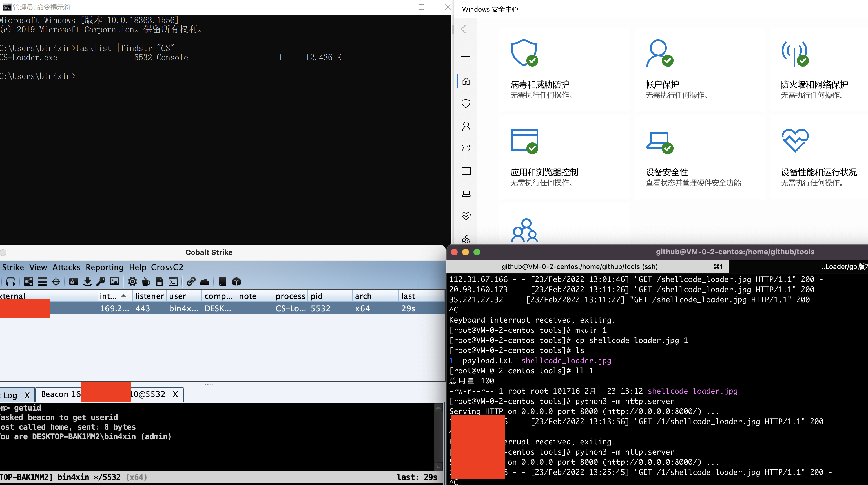Manage the web server via the cloud icon
The image size is (868, 485).
click(205, 281)
